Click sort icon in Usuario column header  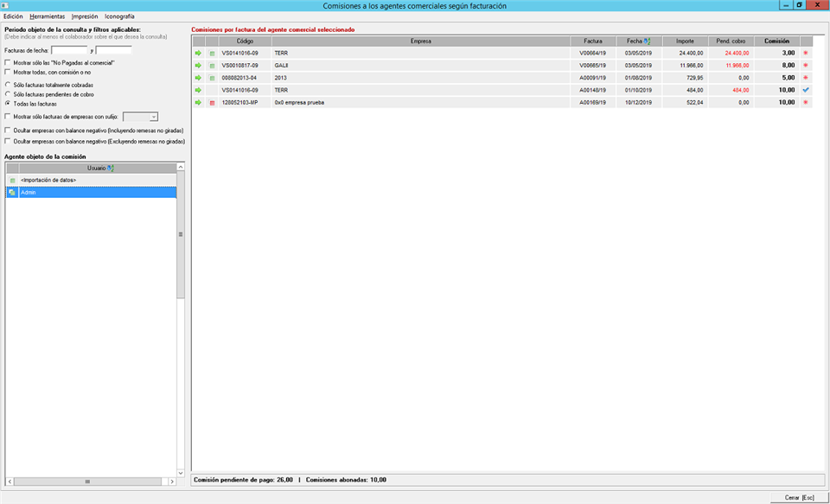point(110,168)
